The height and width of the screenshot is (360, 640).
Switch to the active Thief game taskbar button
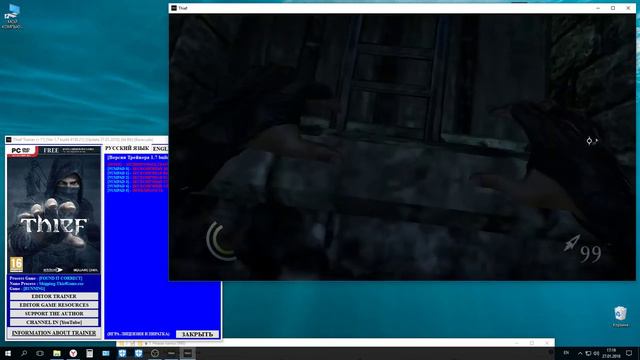click(x=187, y=353)
